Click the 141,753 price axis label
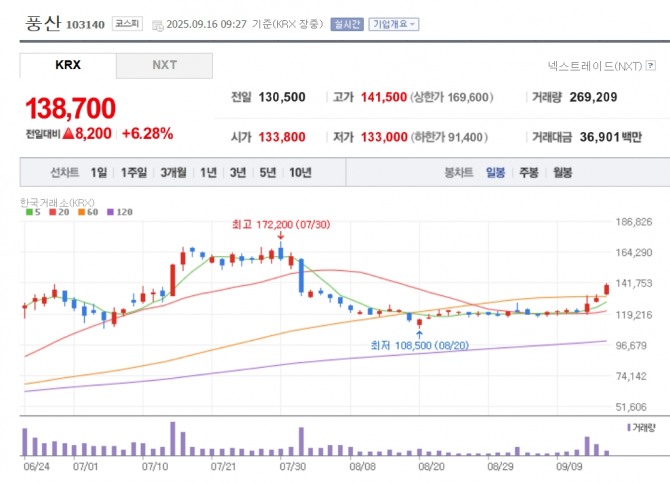670x485 pixels. tap(634, 283)
